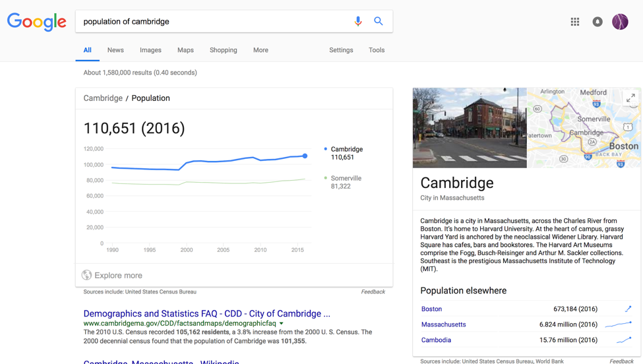Open the Cambridge street photo
Image resolution: width=643 pixels, height=364 pixels.
coord(470,127)
